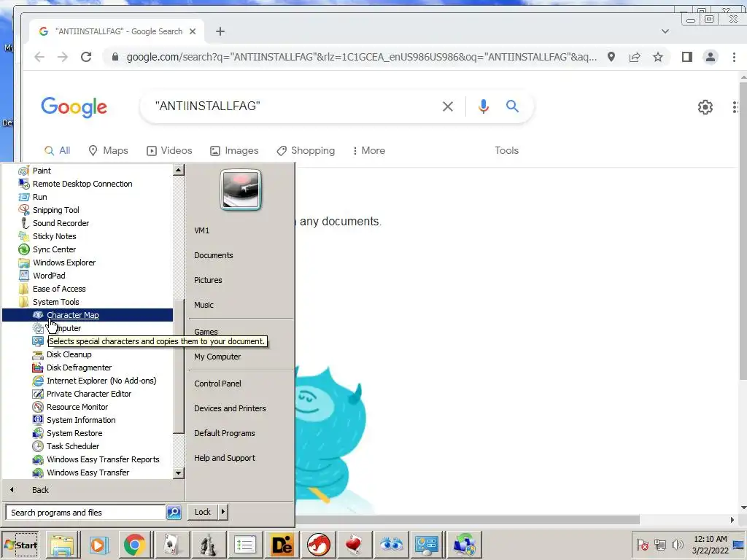Open Music from the Start menu
747x560 pixels.
(x=204, y=305)
